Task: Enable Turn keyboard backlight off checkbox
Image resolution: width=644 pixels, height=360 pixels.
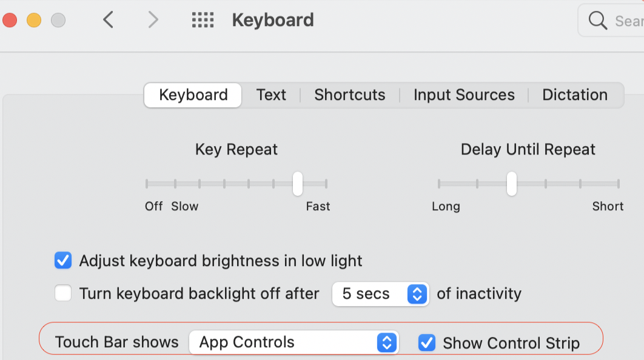Action: pos(63,294)
